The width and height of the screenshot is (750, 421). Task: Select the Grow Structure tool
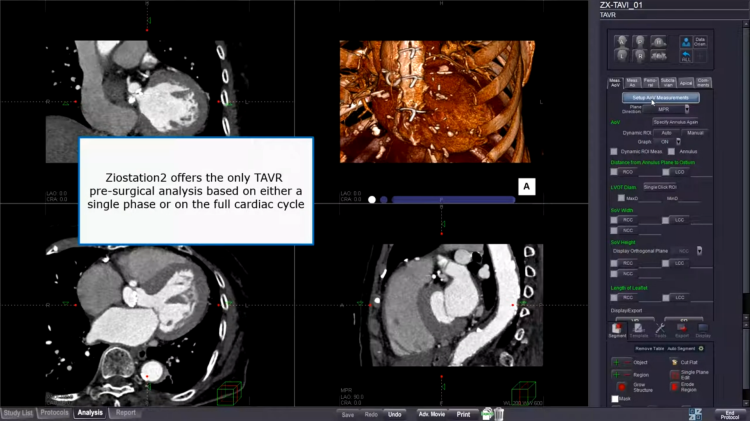(622, 387)
